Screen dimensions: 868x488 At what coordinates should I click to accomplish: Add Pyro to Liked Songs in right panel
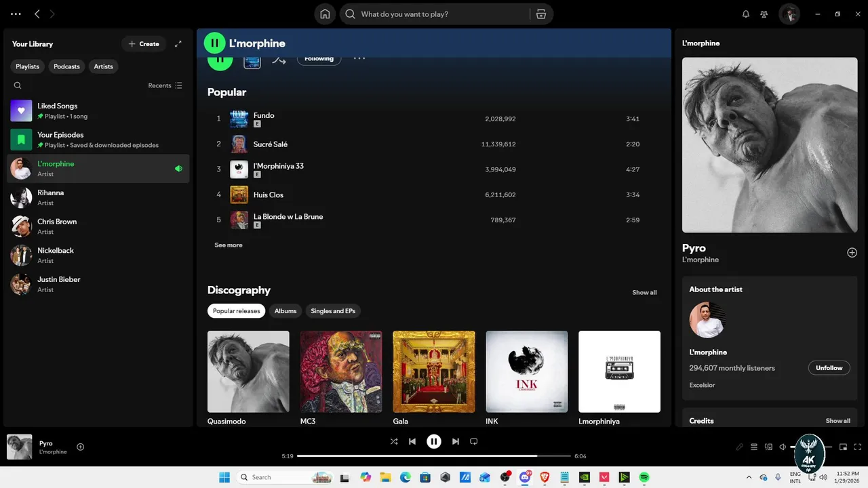coord(852,253)
